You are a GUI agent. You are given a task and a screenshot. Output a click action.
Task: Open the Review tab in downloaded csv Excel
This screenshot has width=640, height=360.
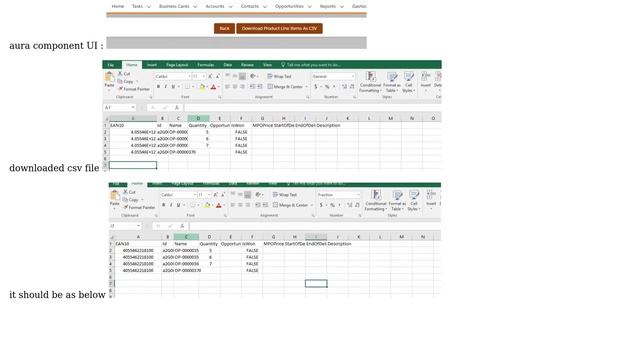tap(247, 65)
